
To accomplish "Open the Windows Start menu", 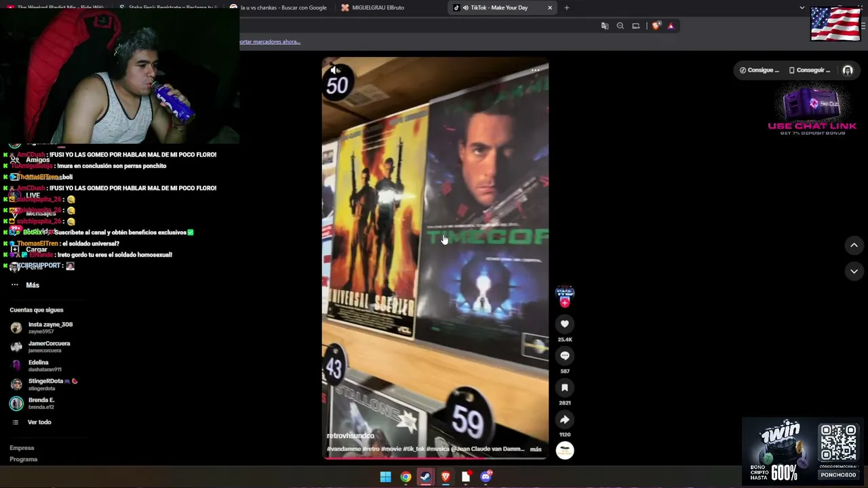I will tap(385, 477).
